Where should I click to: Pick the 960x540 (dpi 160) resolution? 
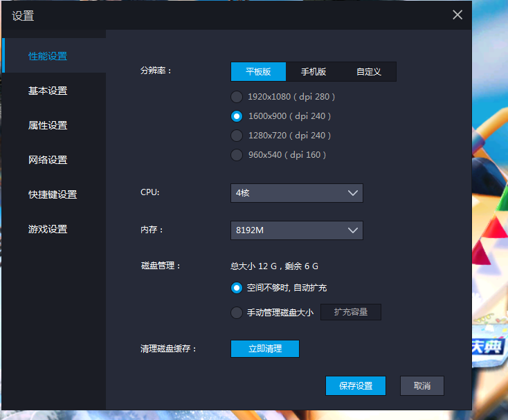[x=237, y=155]
